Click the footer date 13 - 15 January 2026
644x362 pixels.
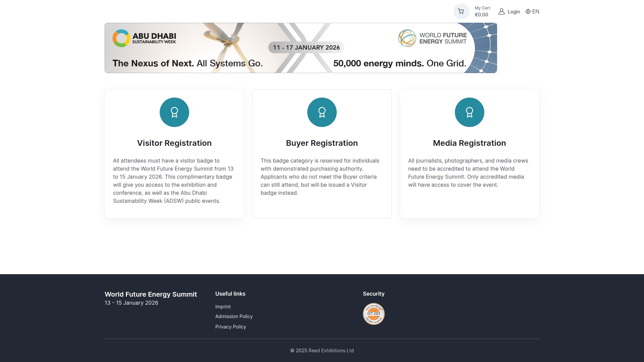coord(131,303)
